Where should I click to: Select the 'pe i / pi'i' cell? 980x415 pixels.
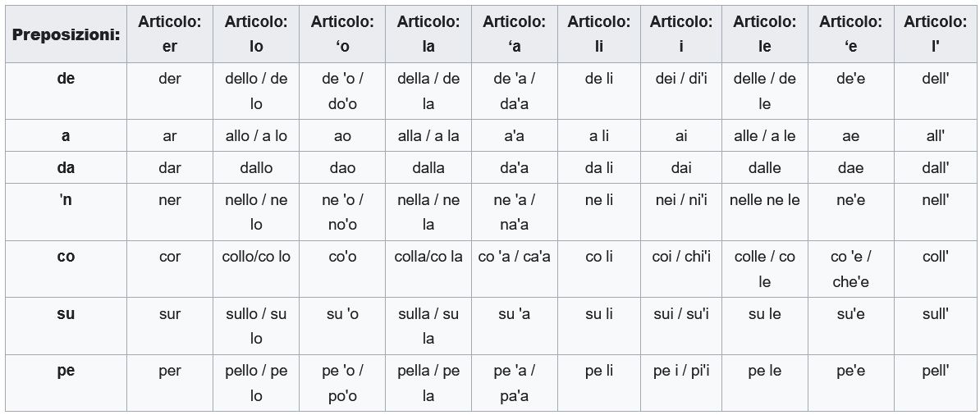click(x=681, y=383)
